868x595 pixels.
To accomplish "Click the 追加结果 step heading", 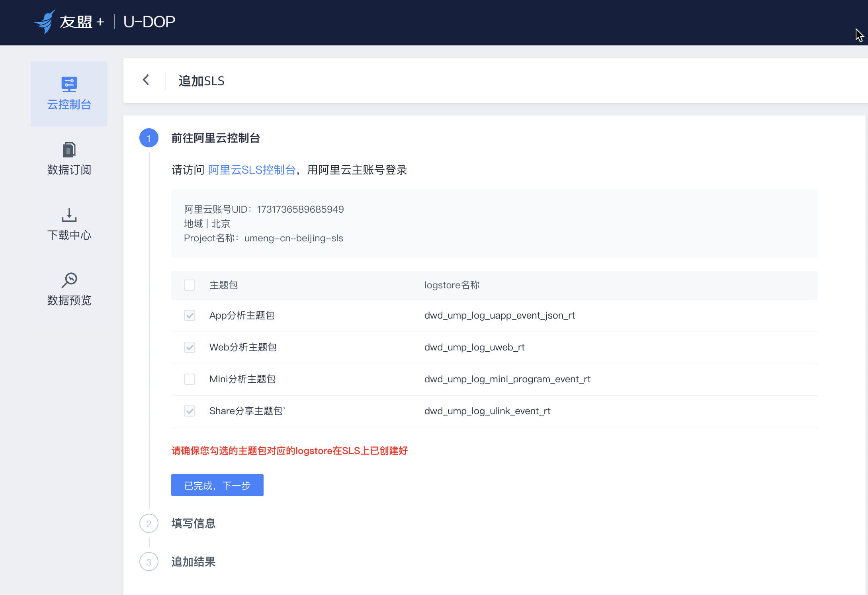I will click(194, 562).
